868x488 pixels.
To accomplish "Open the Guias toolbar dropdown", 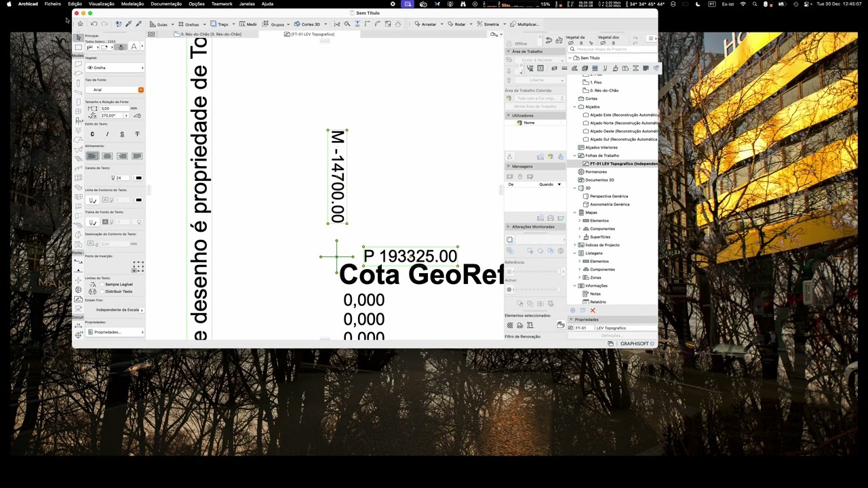I will tap(172, 25).
